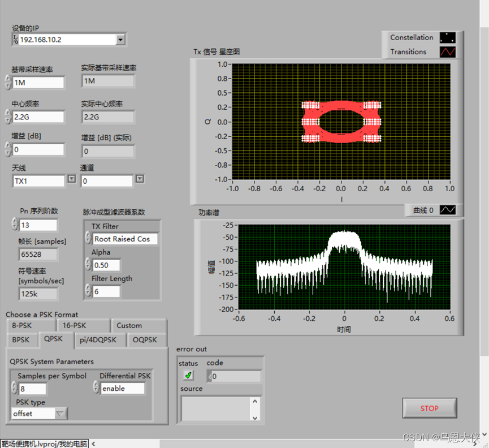Click the TX Filter Root Raised Cos field
Screen dimensions: 489x448
[x=125, y=239]
